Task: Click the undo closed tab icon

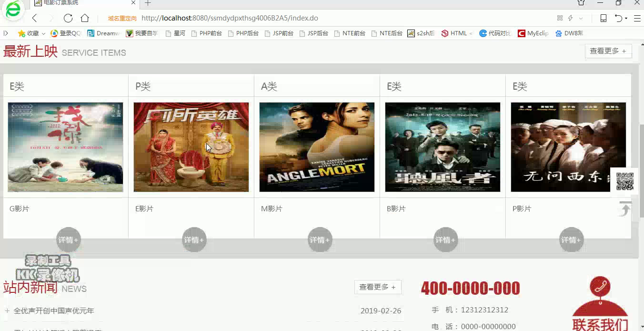Action: (x=618, y=18)
